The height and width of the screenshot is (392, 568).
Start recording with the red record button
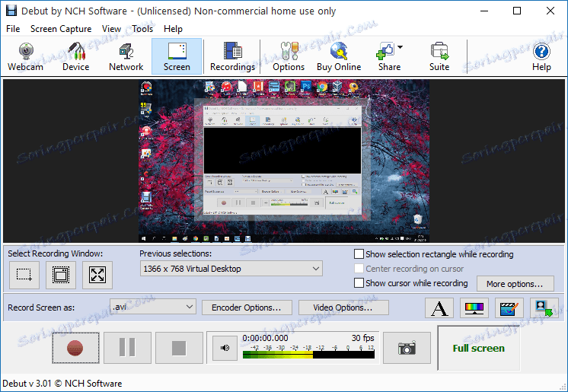tap(75, 348)
